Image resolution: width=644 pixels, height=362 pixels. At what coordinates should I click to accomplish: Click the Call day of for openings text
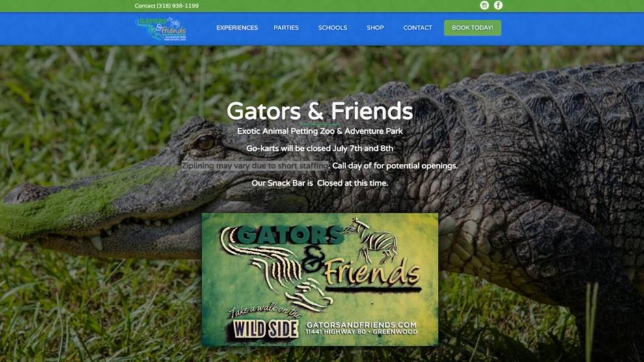pos(395,166)
